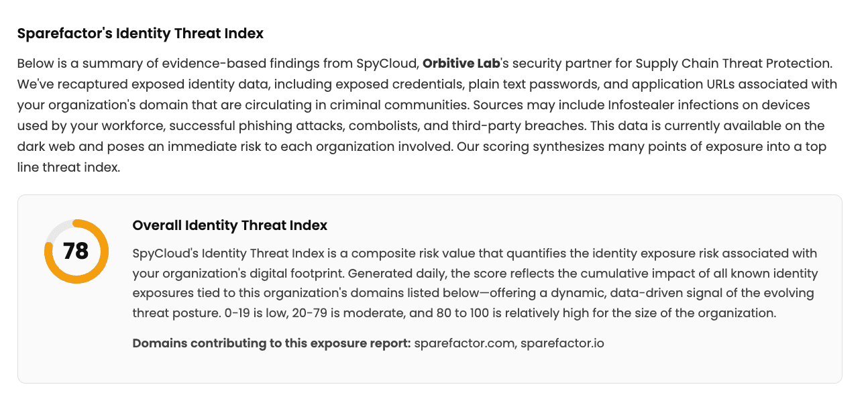868x399 pixels.
Task: Click the score number 78
Action: pos(76,251)
